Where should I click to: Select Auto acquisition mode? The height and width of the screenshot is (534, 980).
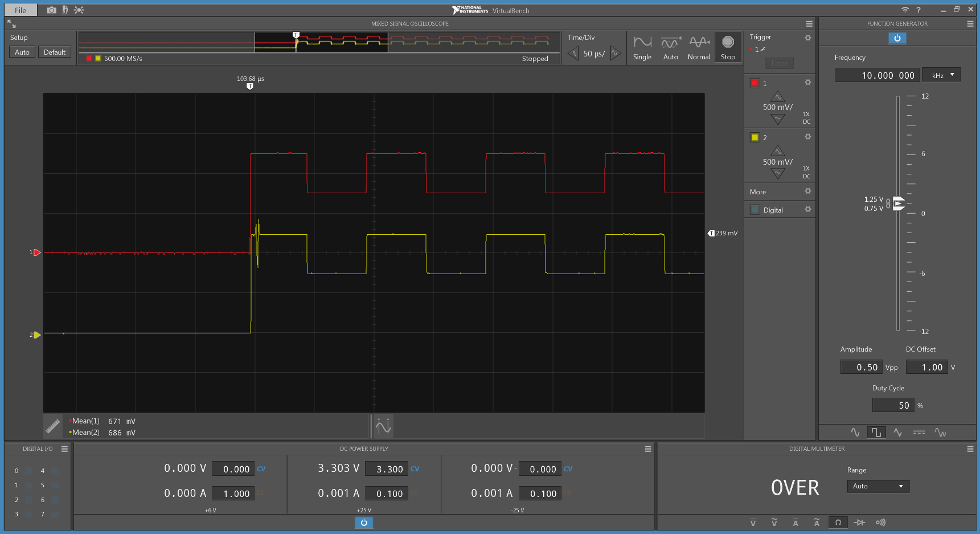point(671,48)
